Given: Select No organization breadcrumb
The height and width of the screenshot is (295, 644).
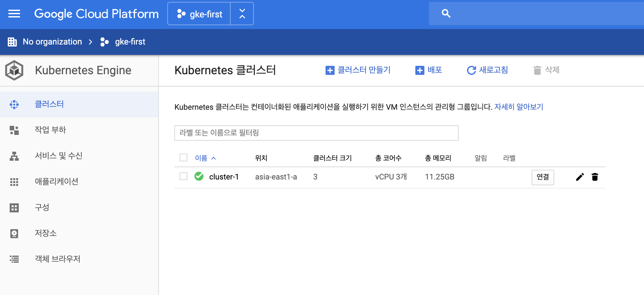Looking at the screenshot, I should tap(52, 42).
